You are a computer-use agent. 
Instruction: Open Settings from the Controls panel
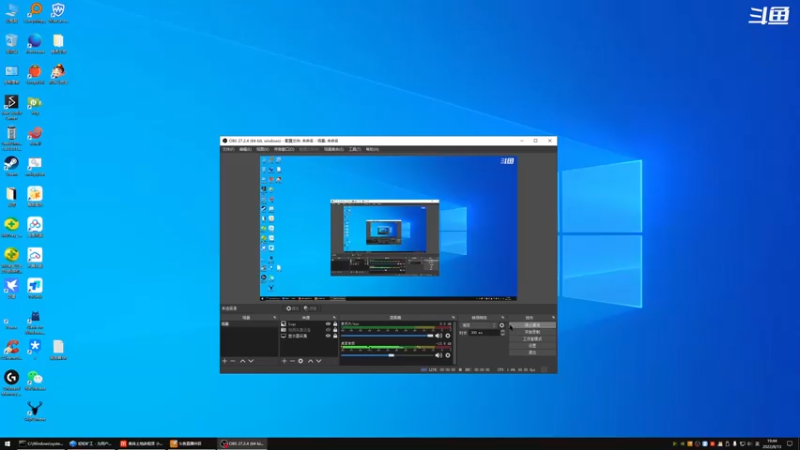click(532, 345)
